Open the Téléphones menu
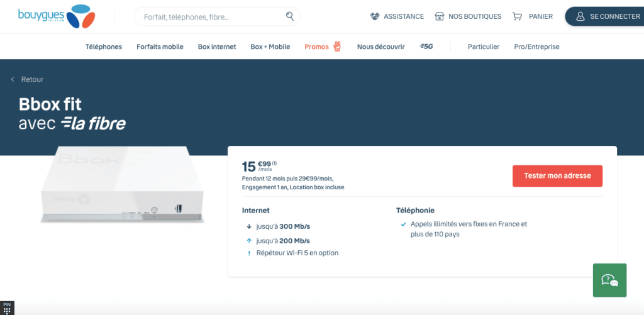644x315 pixels. (104, 47)
